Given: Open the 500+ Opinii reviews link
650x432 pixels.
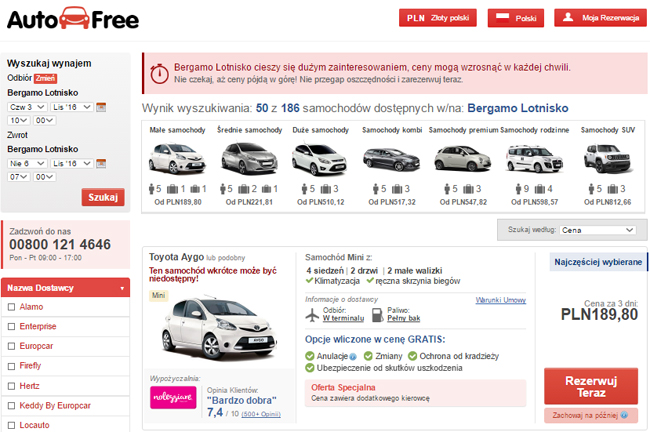Looking at the screenshot, I should (261, 414).
